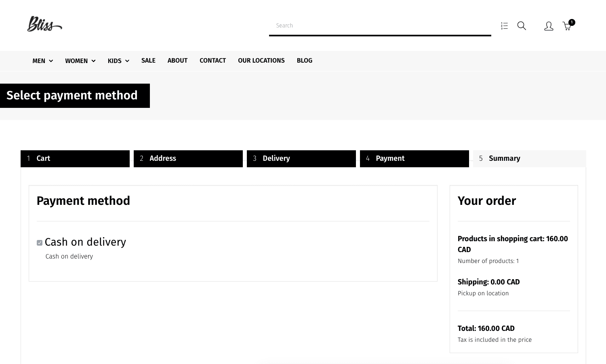Click into the Search input field
Viewport: 606px width, 364px height.
380,25
